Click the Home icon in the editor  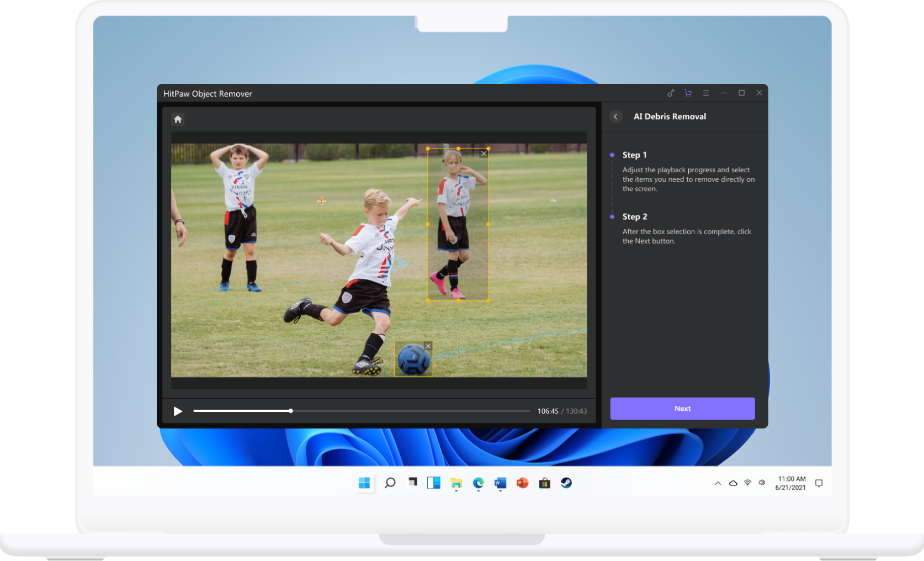coord(178,119)
